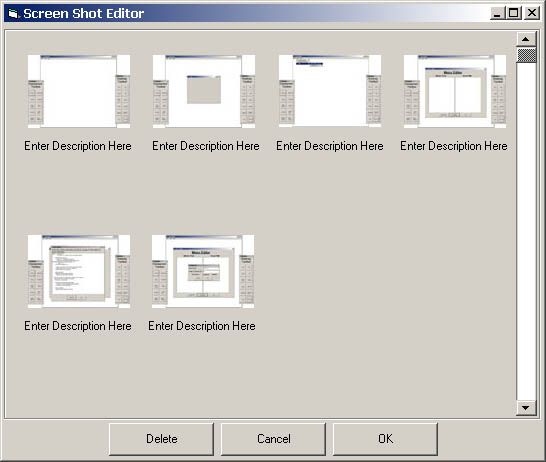Edit description under text document thumbnail
The width and height of the screenshot is (546, 462).
click(x=78, y=326)
